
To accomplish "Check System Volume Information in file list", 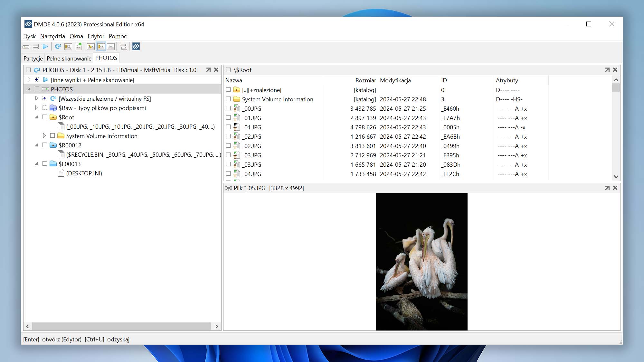I will [x=228, y=99].
